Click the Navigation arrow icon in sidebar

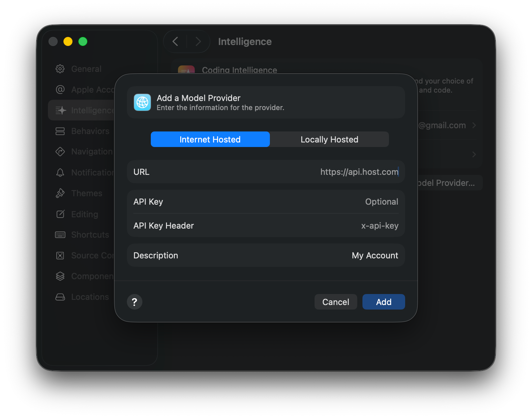click(x=60, y=152)
